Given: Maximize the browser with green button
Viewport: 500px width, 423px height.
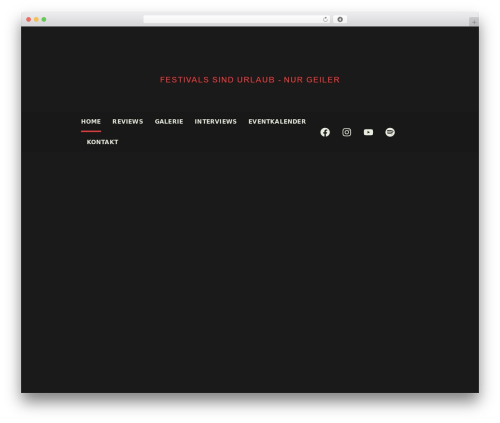Looking at the screenshot, I should [x=44, y=19].
